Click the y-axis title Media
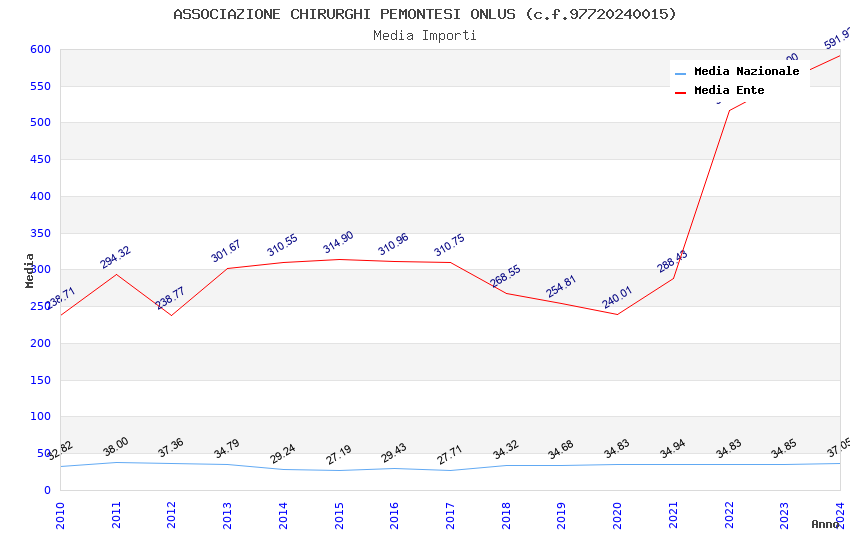 [29, 270]
